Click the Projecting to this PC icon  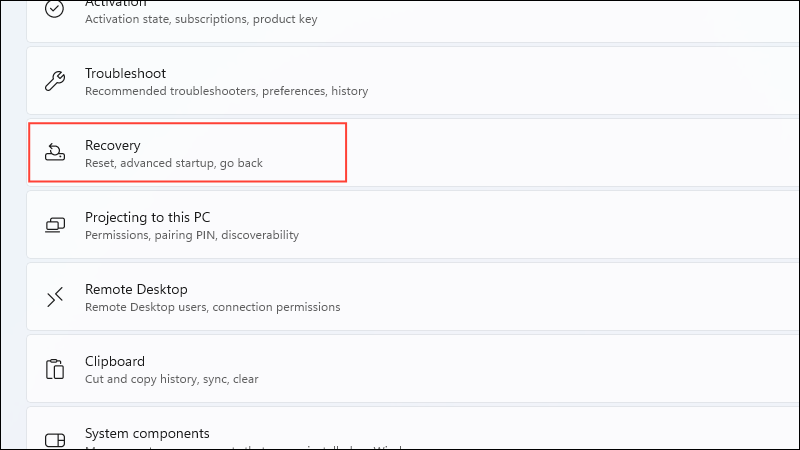[55, 225]
